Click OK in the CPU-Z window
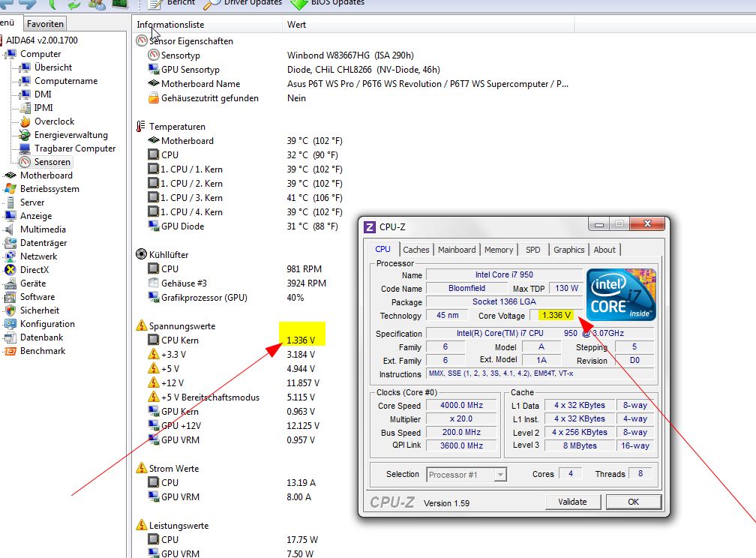 point(634,502)
